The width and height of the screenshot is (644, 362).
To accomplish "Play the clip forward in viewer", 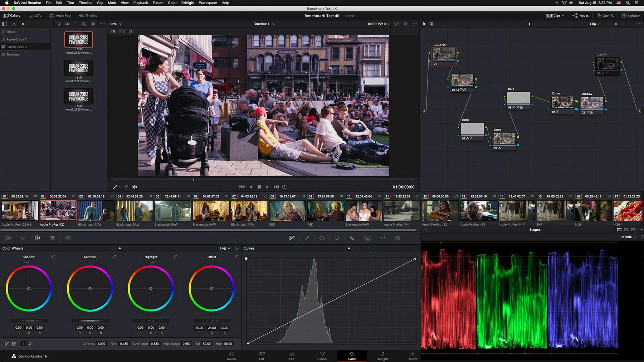I will pos(268,187).
